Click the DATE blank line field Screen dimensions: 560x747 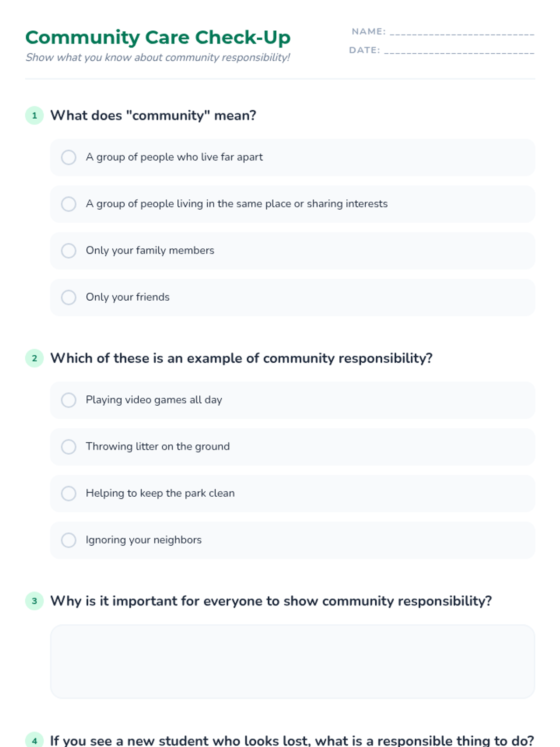pyautogui.click(x=459, y=50)
